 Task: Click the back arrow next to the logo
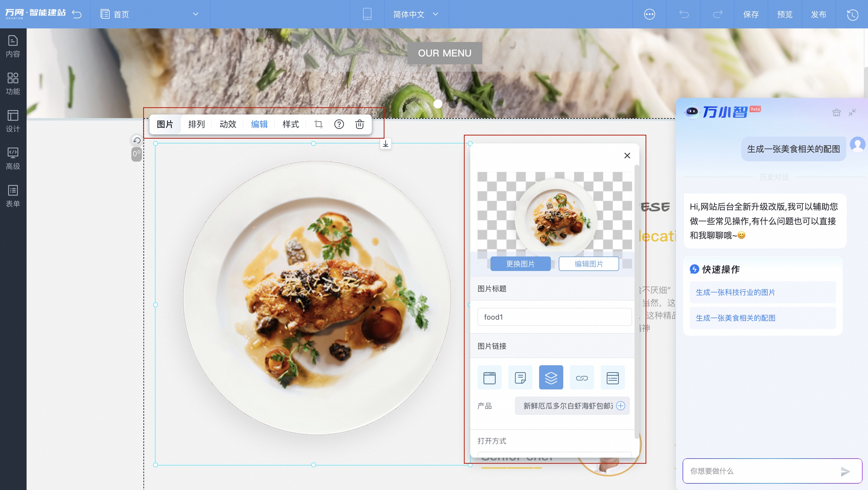pyautogui.click(x=77, y=14)
